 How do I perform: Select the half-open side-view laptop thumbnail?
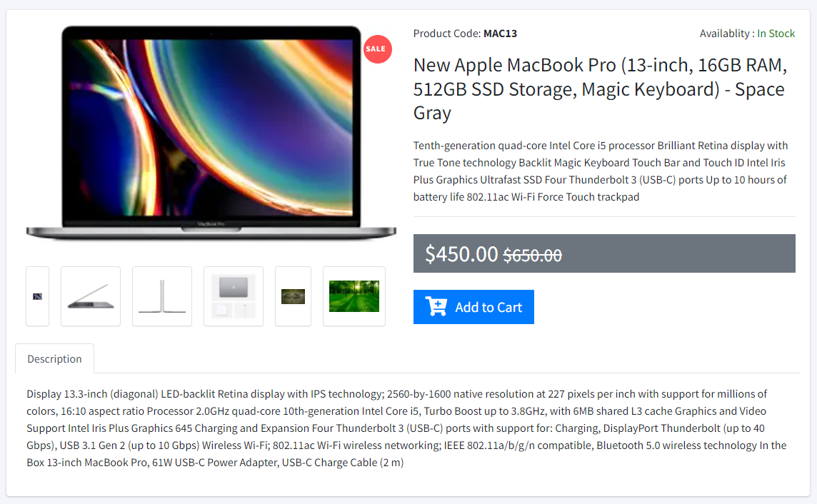[91, 296]
